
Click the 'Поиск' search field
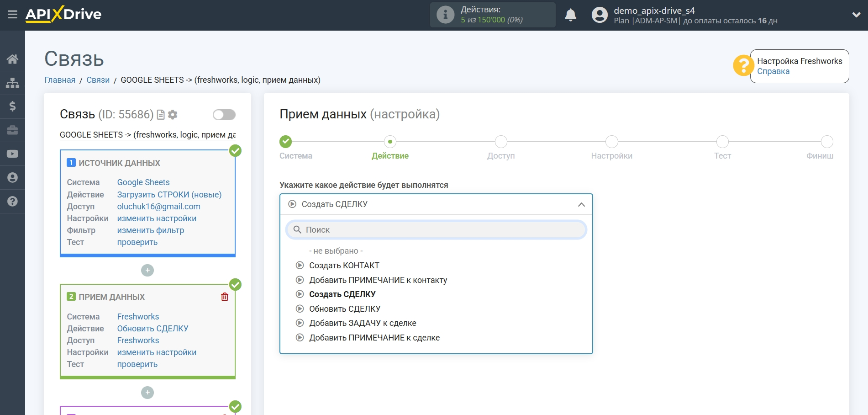coord(436,230)
